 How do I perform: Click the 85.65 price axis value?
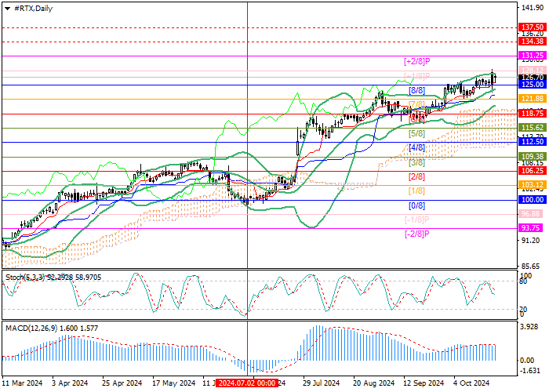532,267
